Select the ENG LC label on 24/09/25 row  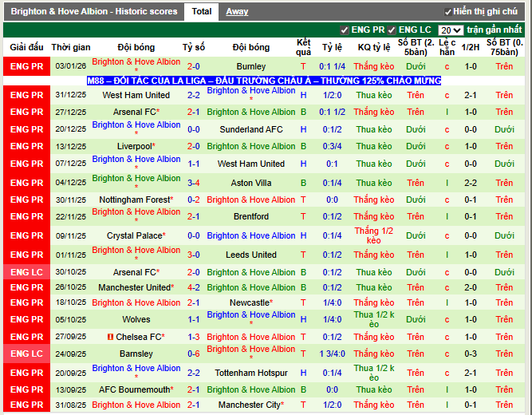point(27,354)
